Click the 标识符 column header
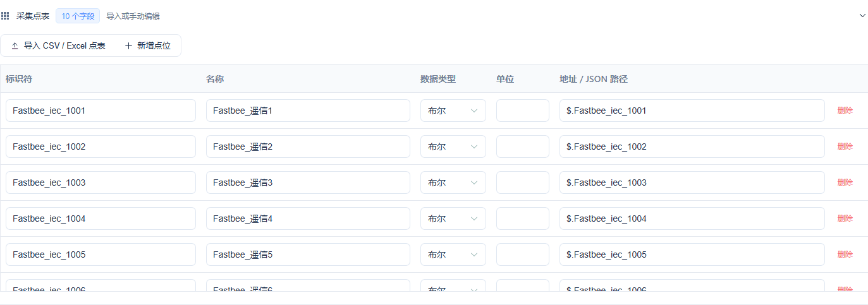Viewport: 868px width, 305px height. [x=19, y=79]
